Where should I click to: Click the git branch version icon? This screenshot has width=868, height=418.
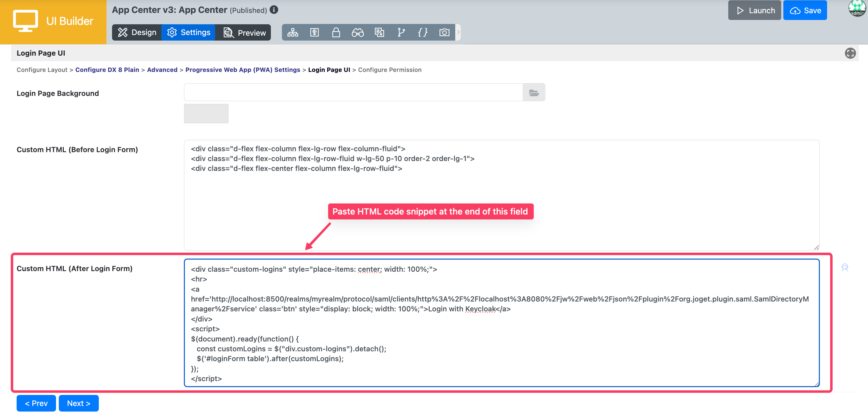(x=401, y=32)
